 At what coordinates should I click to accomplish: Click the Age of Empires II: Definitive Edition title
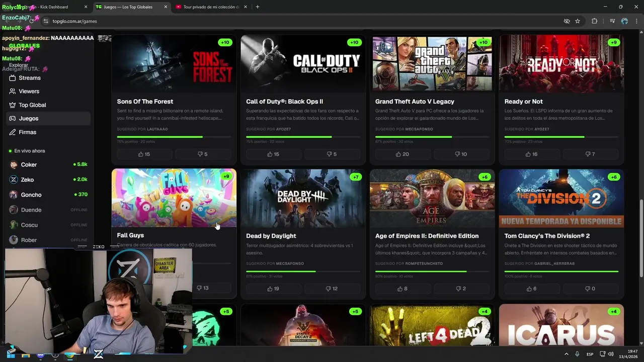(x=427, y=236)
